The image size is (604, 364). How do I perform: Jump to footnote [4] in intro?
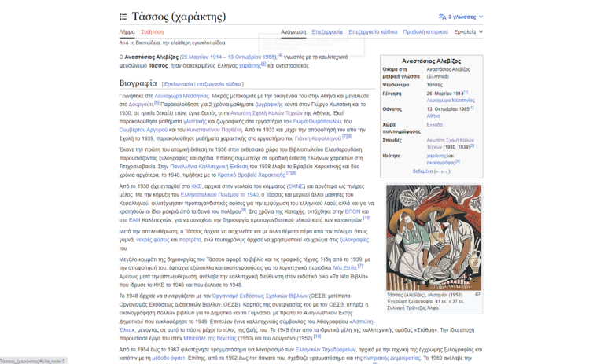280,55
